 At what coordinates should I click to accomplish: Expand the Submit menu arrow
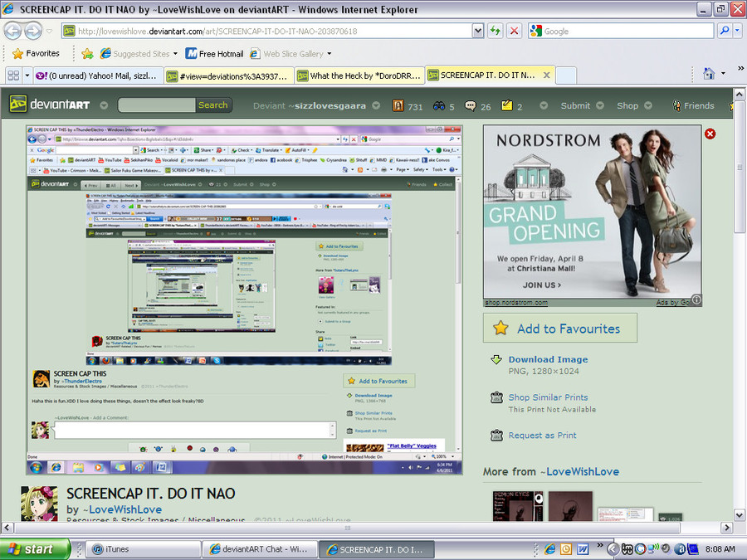pyautogui.click(x=600, y=105)
